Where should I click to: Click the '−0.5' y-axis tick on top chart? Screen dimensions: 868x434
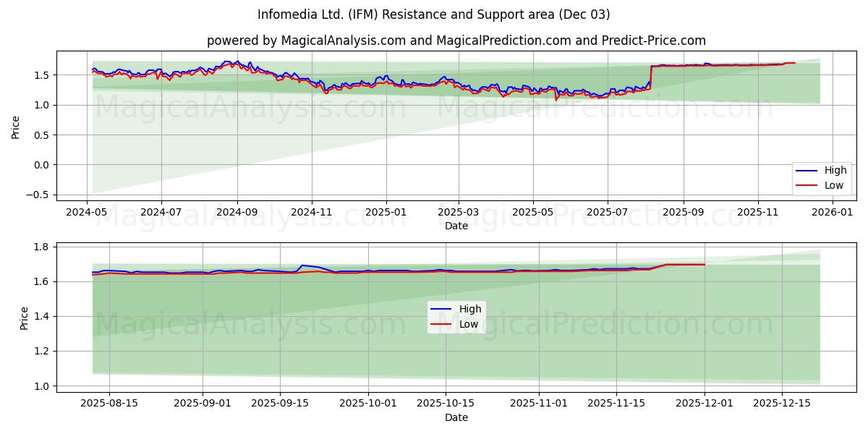[38, 195]
